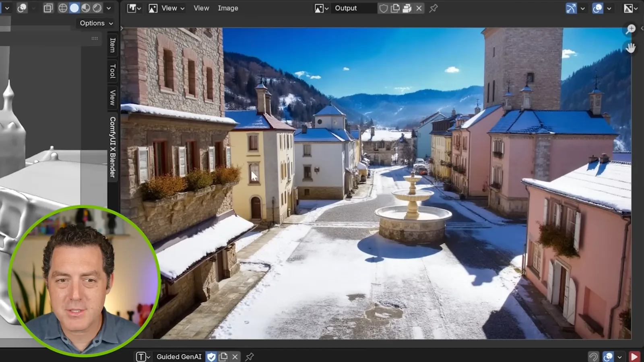Toggle image editor overlays button

pos(598,8)
